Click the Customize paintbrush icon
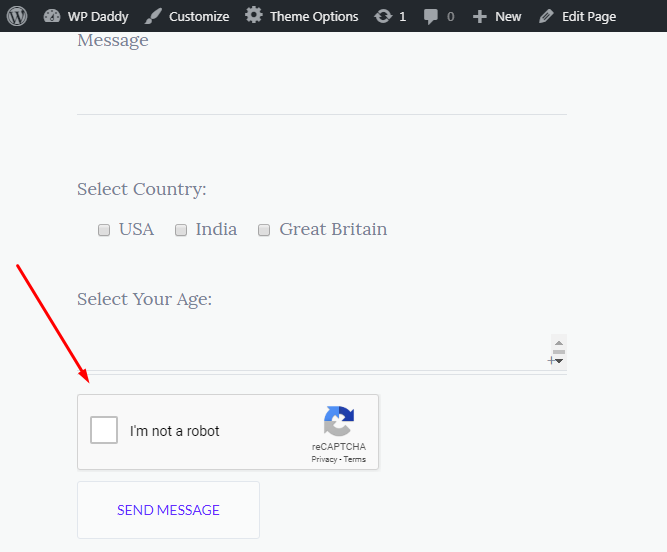Viewport: 667px width, 552px height. click(153, 16)
